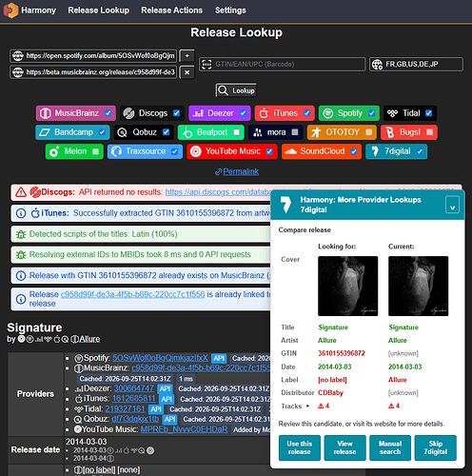Click the Beatport provider icon
Image resolution: width=472 pixels, height=476 pixels.
coord(187,132)
